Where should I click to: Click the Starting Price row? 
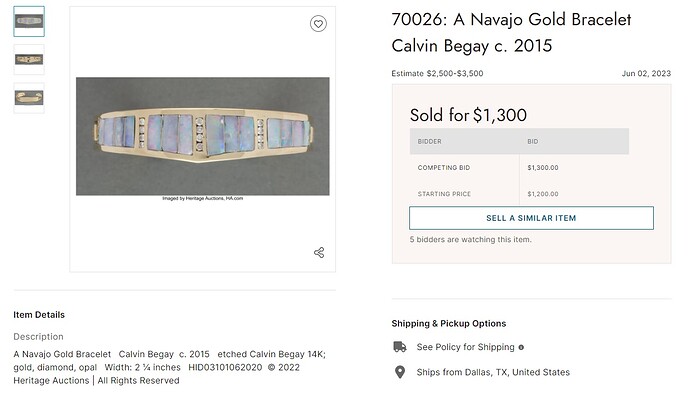click(x=519, y=194)
